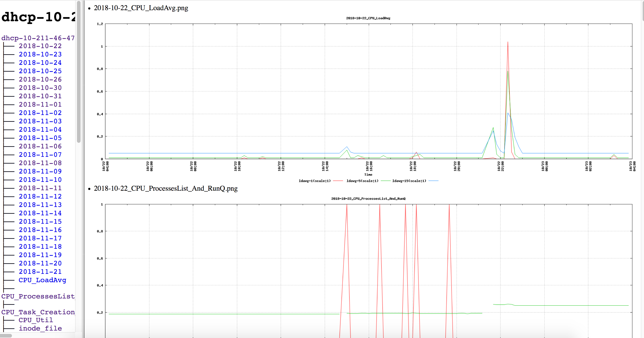The width and height of the screenshot is (644, 338).
Task: Click the ldavg-15 blue legend line
Action: (x=433, y=181)
